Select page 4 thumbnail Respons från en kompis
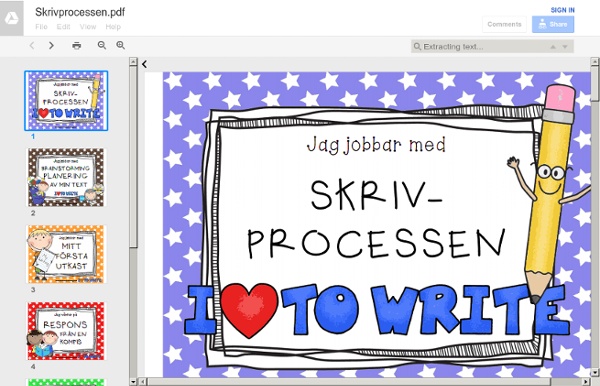This screenshot has height=386, width=600. [65, 331]
